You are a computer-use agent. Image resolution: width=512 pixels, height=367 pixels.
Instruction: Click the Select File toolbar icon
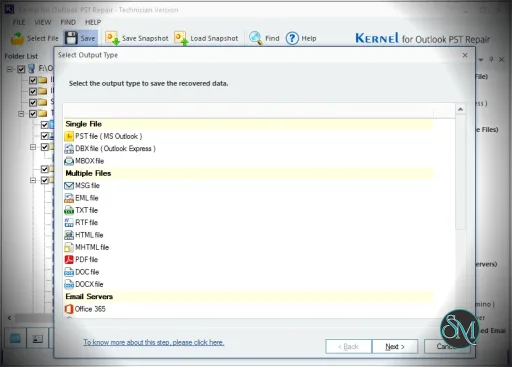point(17,38)
